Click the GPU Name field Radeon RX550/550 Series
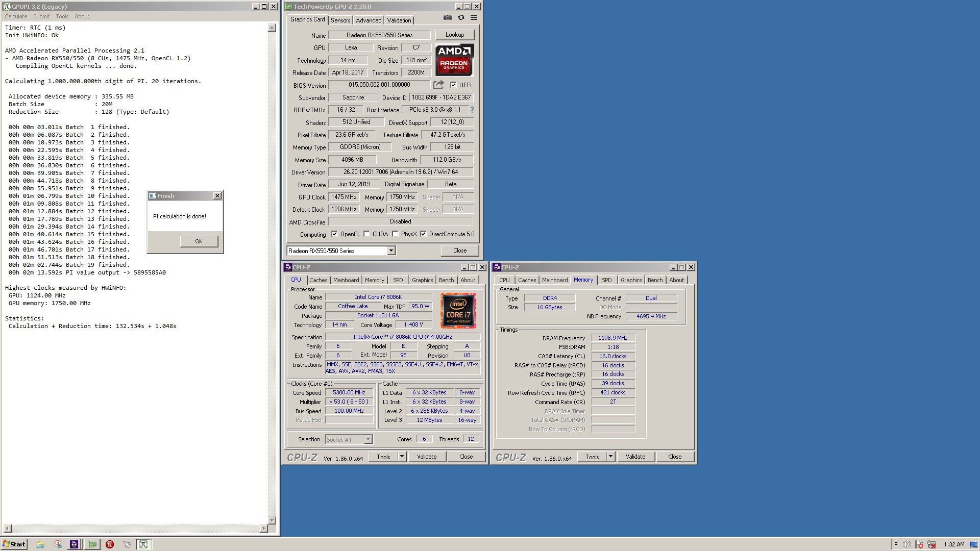Image resolution: width=980 pixels, height=551 pixels. pyautogui.click(x=379, y=35)
